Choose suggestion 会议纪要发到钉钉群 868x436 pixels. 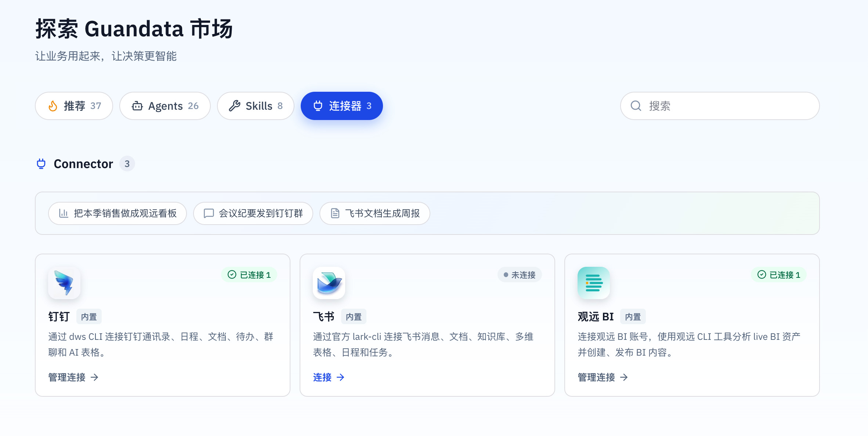pos(253,213)
